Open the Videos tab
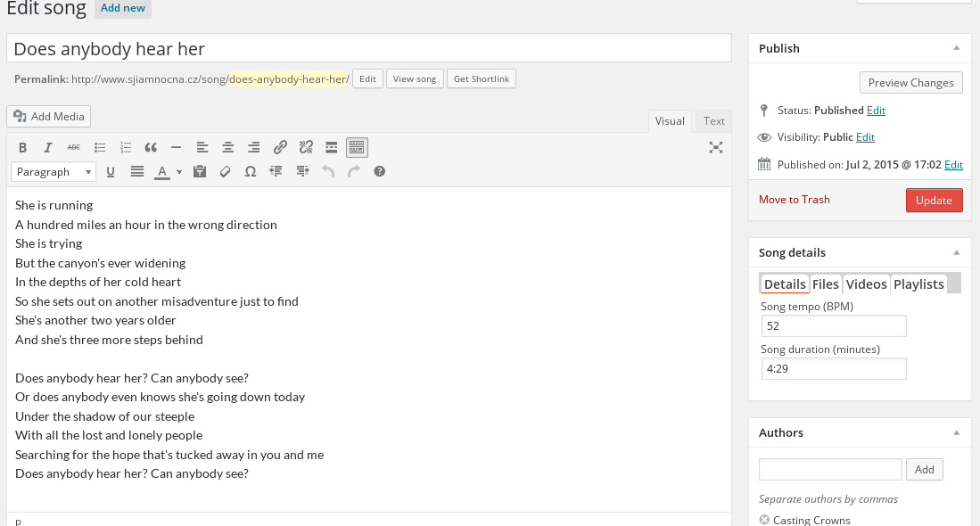 866,284
